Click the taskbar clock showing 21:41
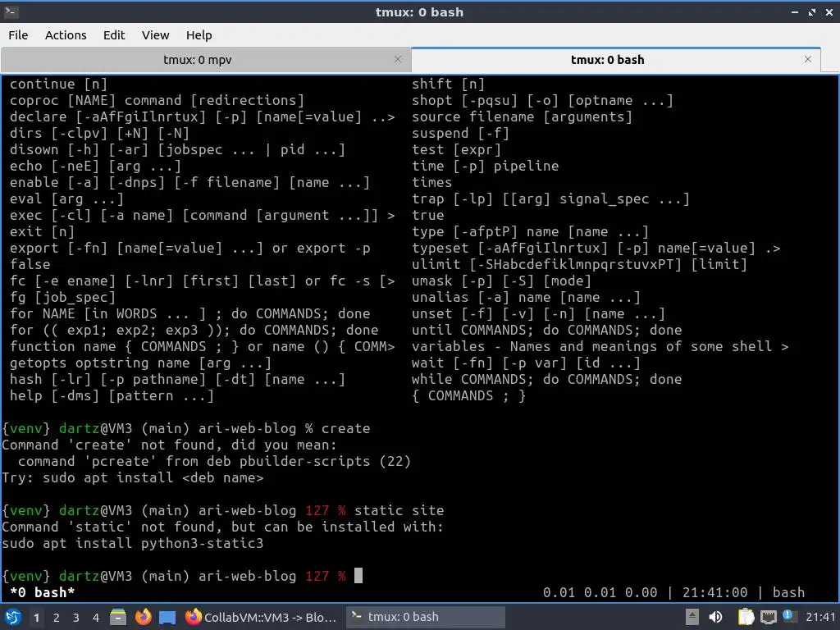 click(819, 617)
